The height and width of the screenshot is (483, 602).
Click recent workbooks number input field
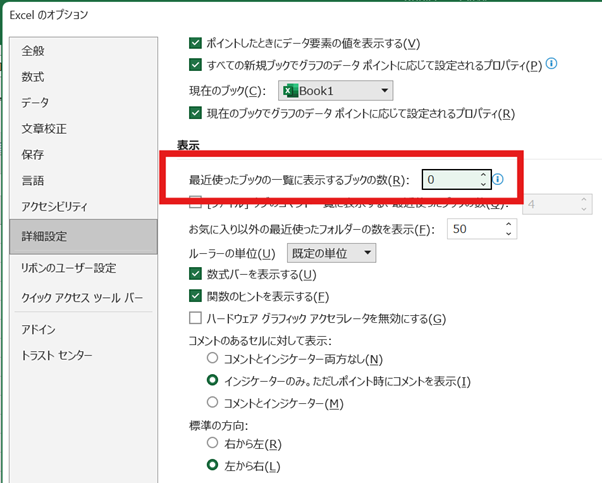[449, 180]
